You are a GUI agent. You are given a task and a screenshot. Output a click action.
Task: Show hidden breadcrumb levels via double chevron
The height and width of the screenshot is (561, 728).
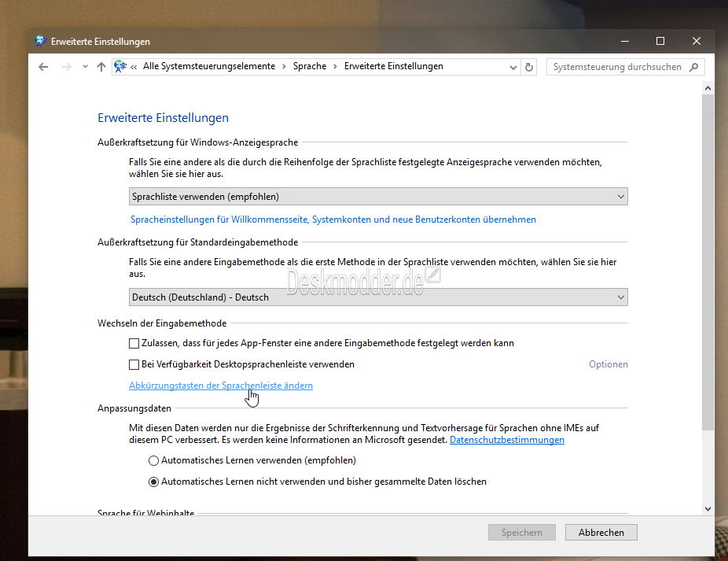click(134, 67)
